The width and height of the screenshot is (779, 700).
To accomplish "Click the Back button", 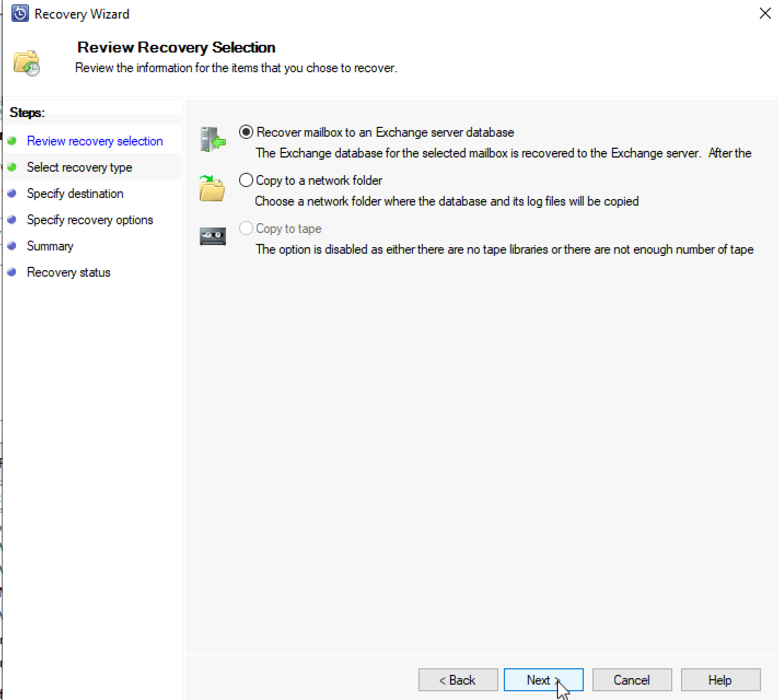I will (x=458, y=680).
